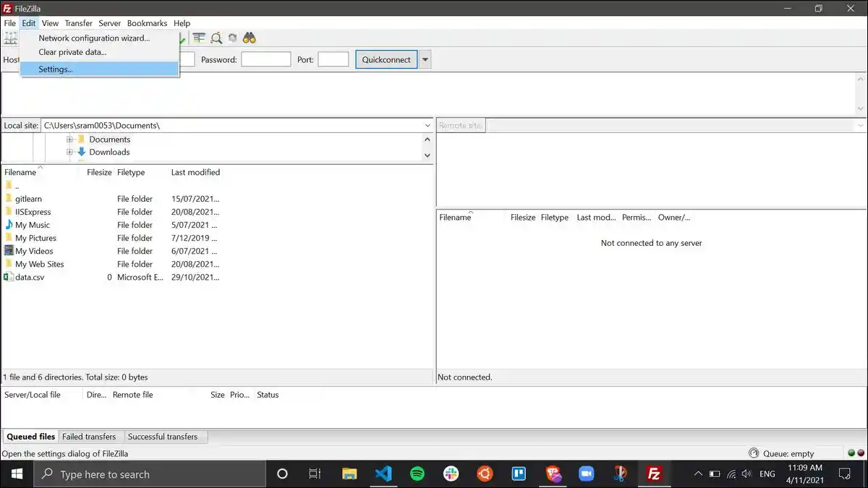Select the parent directory '..' row
868x488 pixels.
[x=217, y=186]
